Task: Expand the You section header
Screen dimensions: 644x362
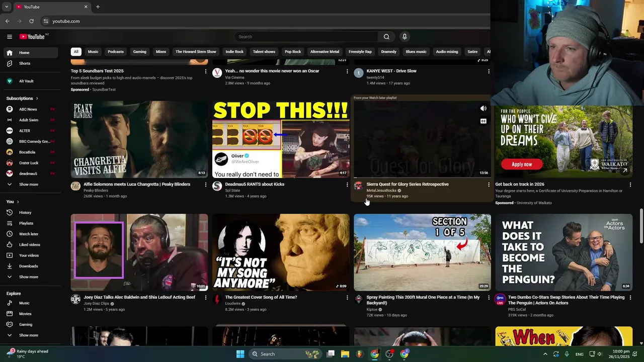Action: tap(13, 202)
